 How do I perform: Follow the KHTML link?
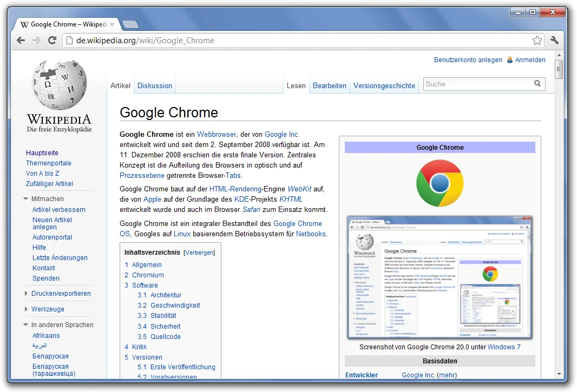point(291,199)
